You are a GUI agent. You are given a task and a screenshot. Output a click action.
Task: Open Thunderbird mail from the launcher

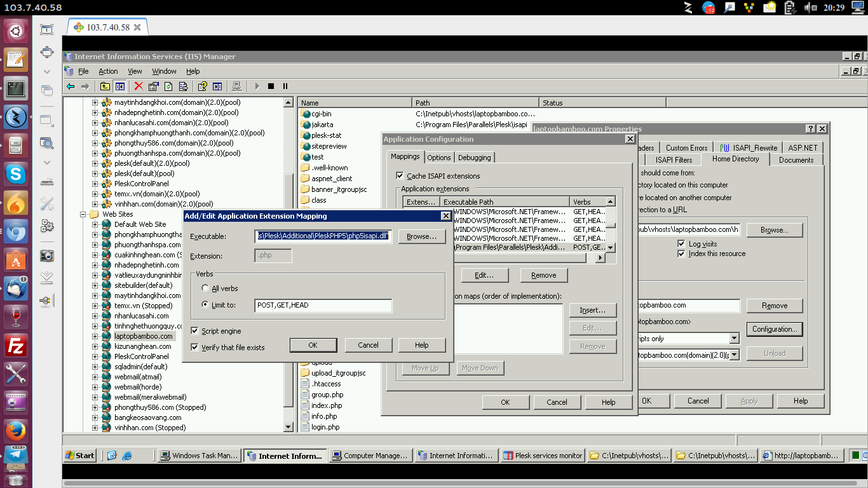click(15, 288)
